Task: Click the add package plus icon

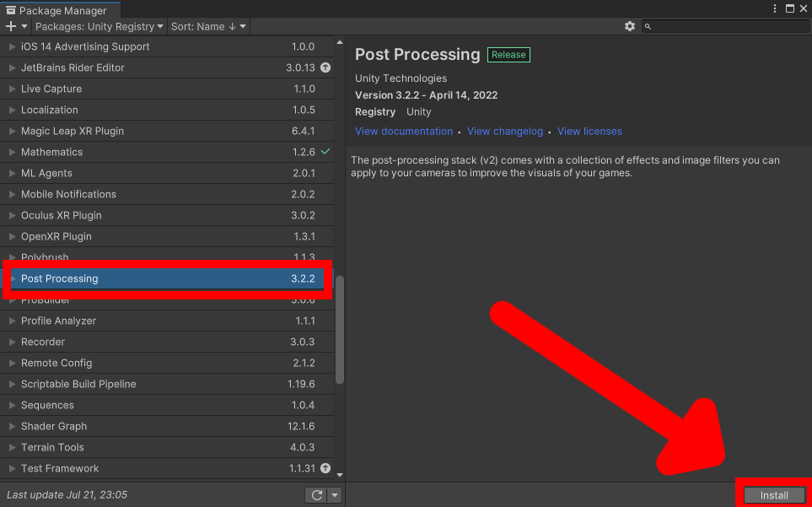Action: (x=9, y=26)
